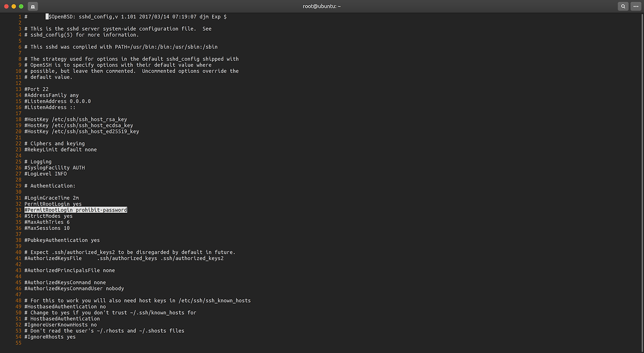Select the highlighted PermitRootLogin prohibit-password line
Viewport: 644px width, 353px height.
point(75,209)
